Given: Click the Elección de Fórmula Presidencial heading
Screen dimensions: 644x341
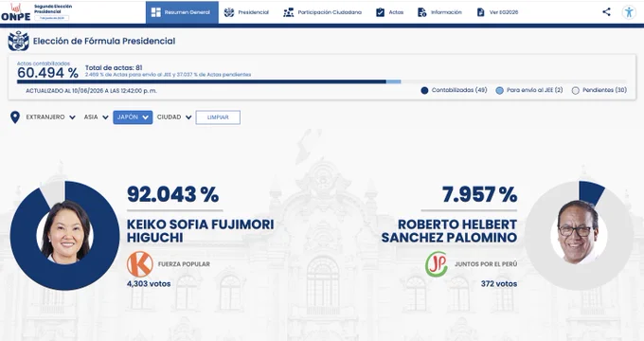Looking at the screenshot, I should pos(104,41).
